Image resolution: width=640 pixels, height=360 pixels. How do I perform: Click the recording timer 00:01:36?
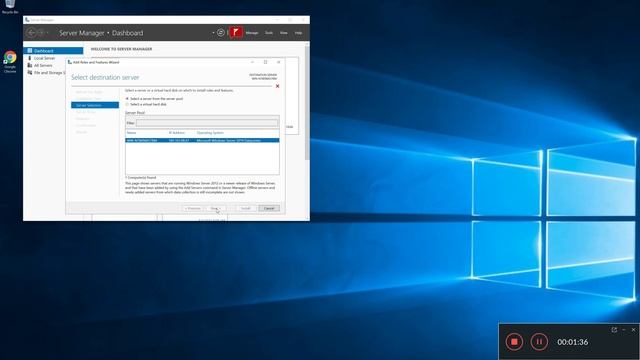coord(573,342)
